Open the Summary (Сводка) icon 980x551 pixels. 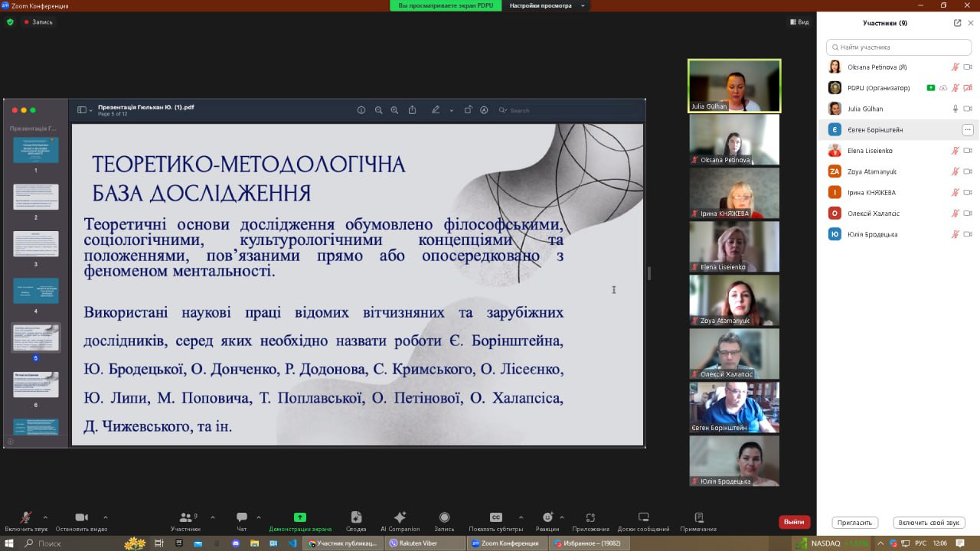tap(356, 518)
